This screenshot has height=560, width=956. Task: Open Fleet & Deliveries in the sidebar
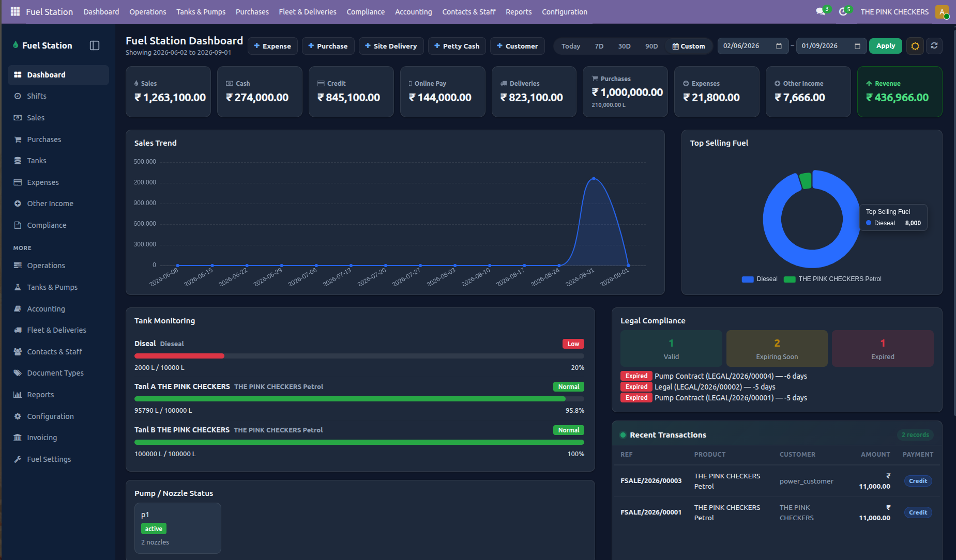click(58, 330)
